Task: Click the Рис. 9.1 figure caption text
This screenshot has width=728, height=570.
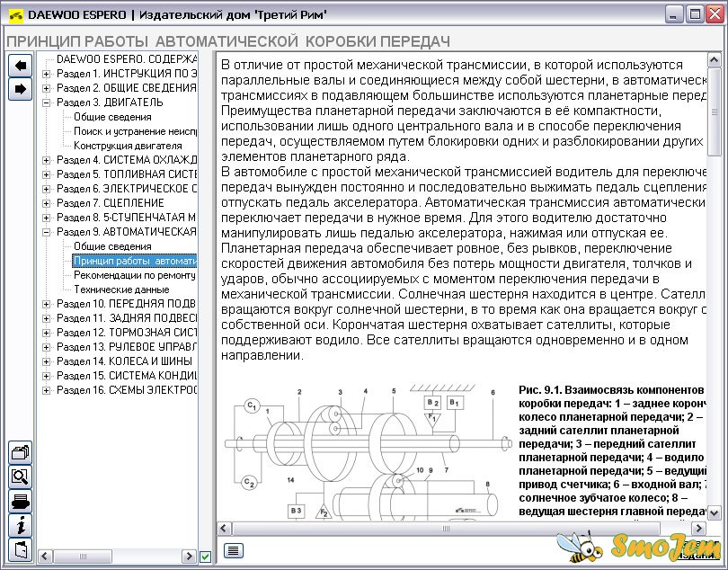Action: [x=613, y=450]
